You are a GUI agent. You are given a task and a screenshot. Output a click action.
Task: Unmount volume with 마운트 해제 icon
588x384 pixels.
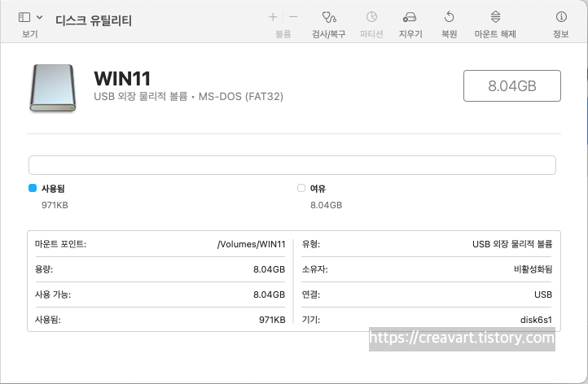495,17
